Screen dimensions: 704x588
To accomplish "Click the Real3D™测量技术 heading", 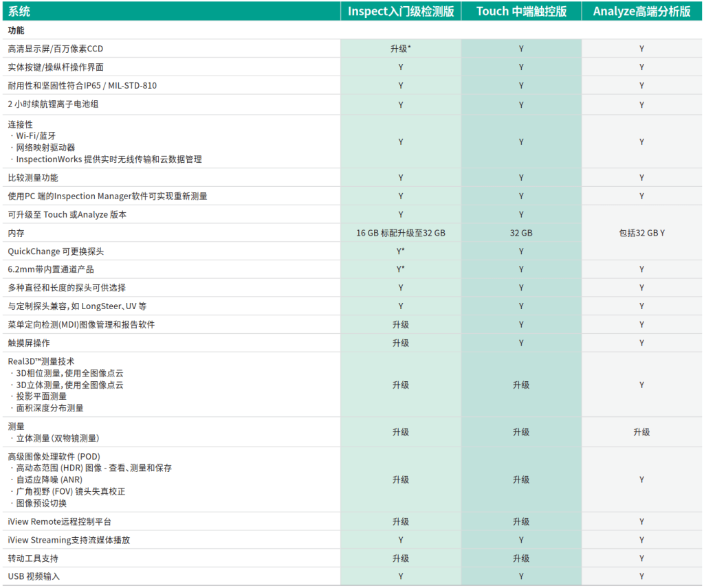I will pyautogui.click(x=41, y=361).
